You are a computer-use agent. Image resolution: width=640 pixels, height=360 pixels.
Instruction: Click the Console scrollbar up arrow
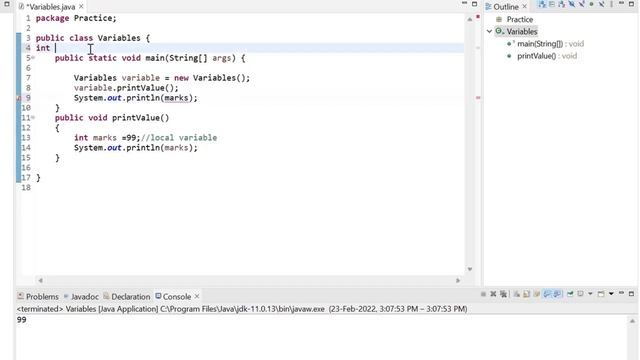pos(633,321)
